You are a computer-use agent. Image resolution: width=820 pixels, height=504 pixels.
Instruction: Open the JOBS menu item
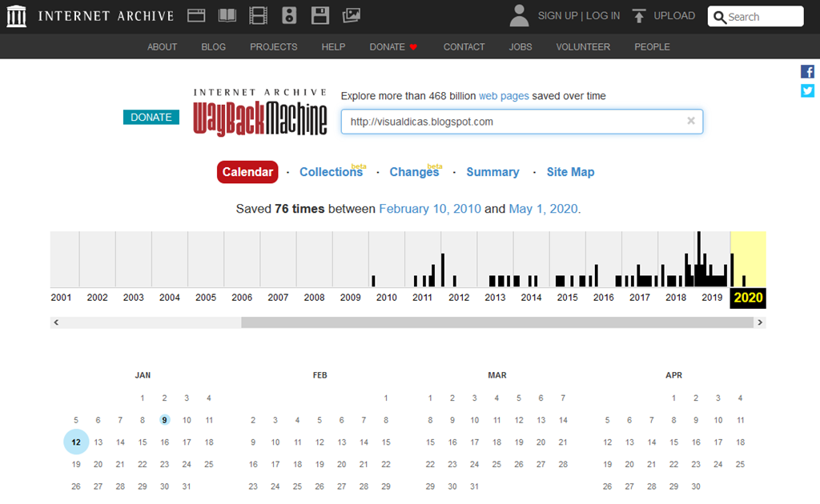pos(521,47)
